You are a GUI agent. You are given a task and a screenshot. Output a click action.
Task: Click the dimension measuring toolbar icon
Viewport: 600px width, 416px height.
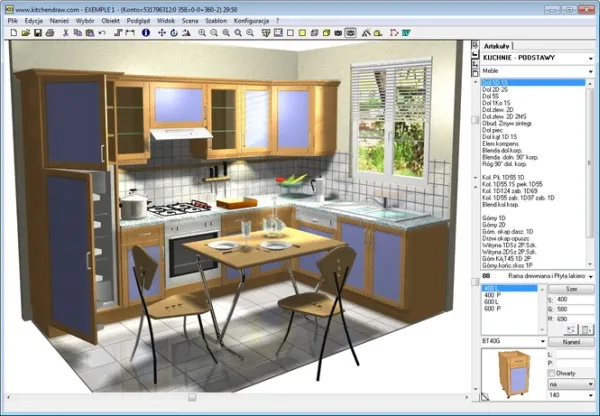click(130, 33)
